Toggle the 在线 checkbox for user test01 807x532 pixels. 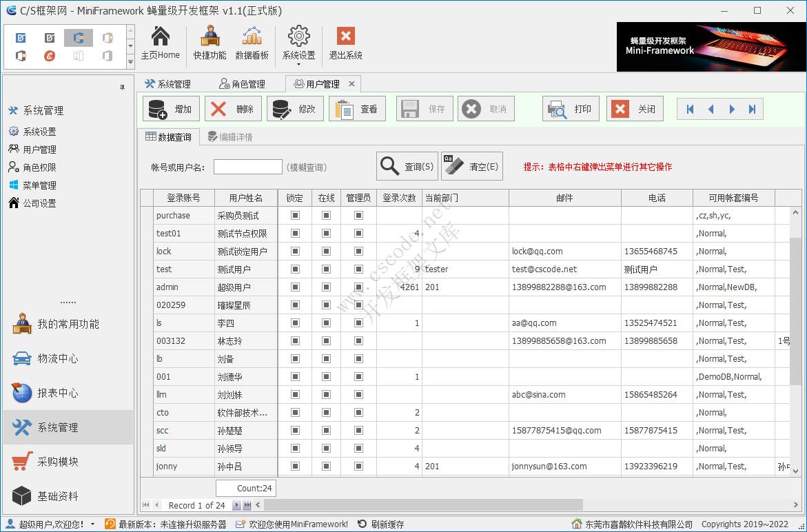pyautogui.click(x=326, y=233)
